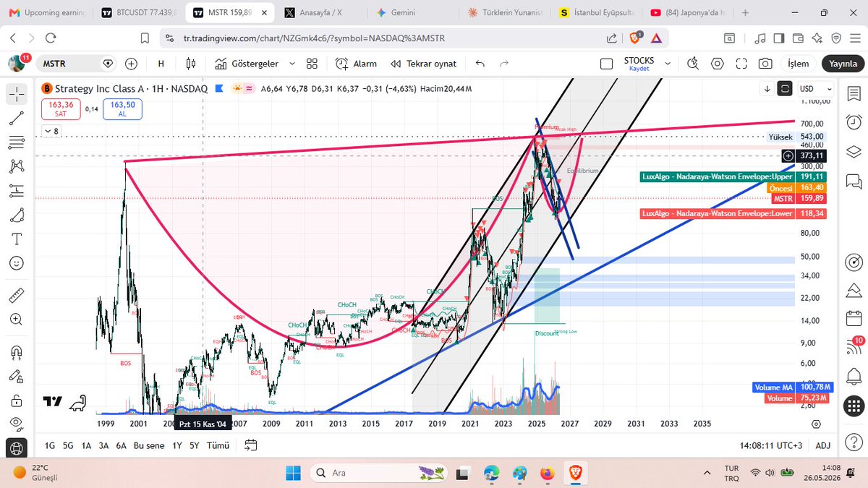Switch to the Gemini browser tab
The height and width of the screenshot is (488, 868).
(x=412, y=13)
